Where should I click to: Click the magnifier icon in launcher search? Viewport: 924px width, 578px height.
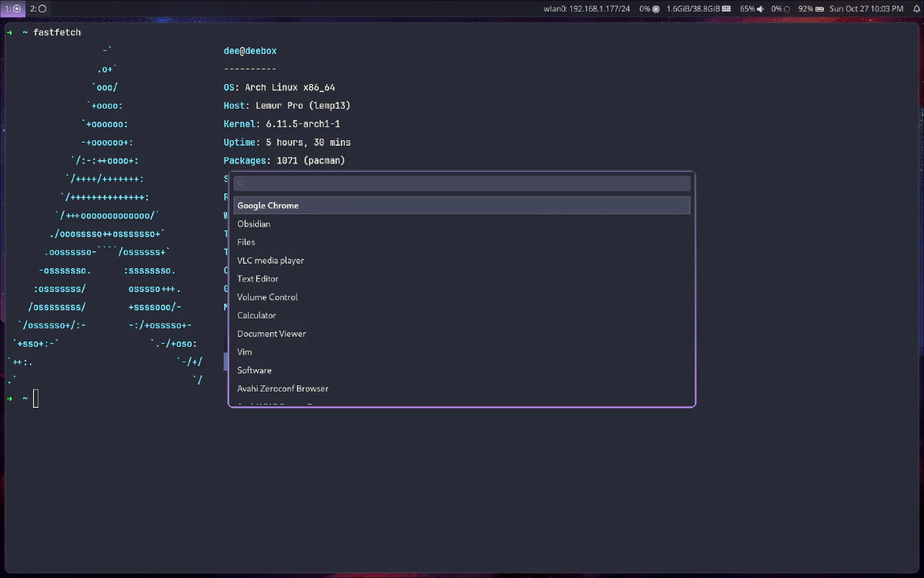[241, 183]
